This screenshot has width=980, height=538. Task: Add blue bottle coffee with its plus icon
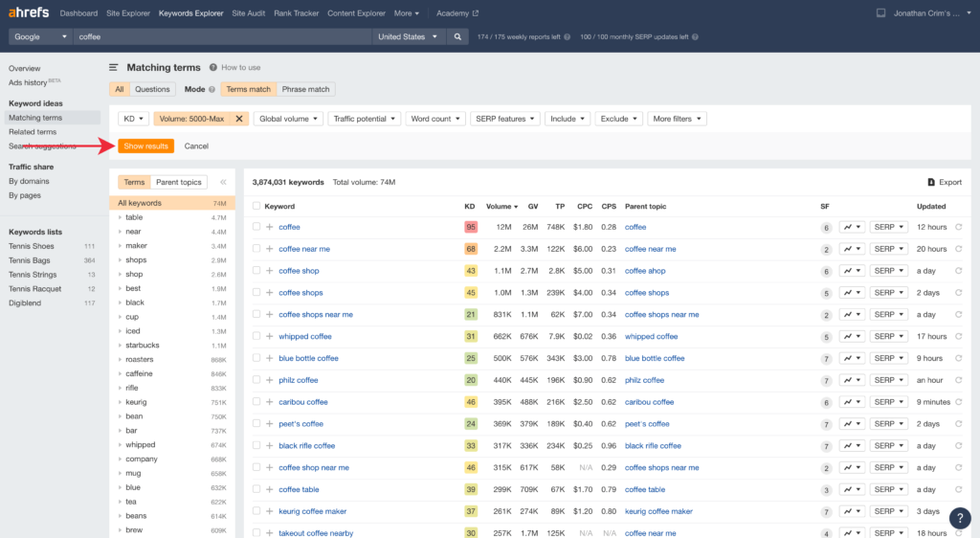pyautogui.click(x=269, y=358)
